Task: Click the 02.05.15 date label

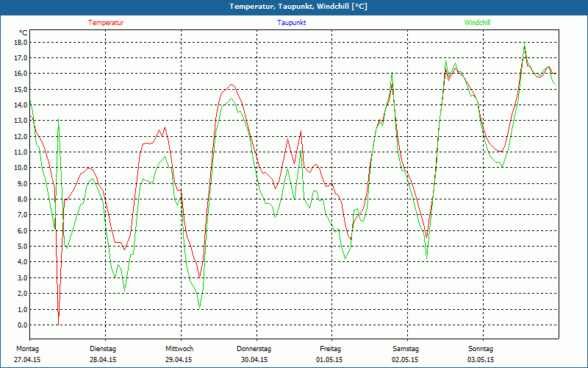Action: coord(406,360)
